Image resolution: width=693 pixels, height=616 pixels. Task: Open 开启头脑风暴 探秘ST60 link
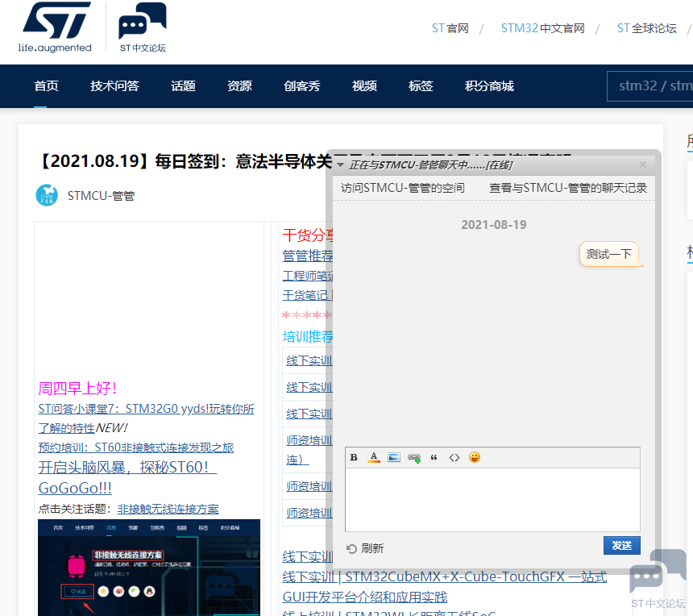pyautogui.click(x=127, y=477)
